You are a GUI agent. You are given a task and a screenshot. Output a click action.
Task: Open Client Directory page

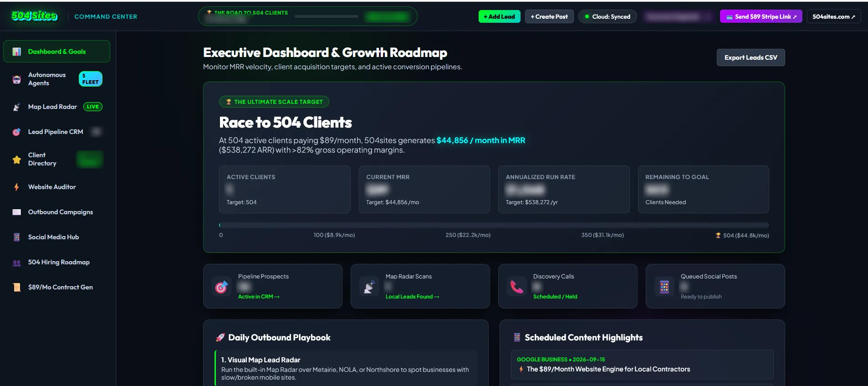[56, 160]
